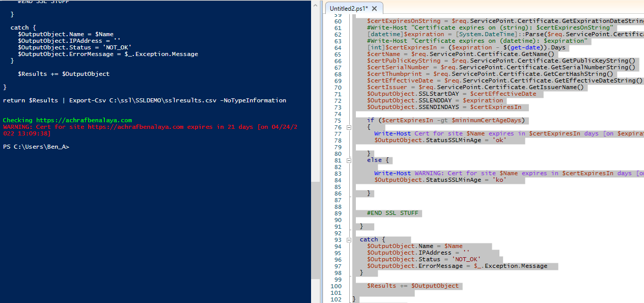
Task: Click line number 102 in the gutter
Action: click(337, 299)
